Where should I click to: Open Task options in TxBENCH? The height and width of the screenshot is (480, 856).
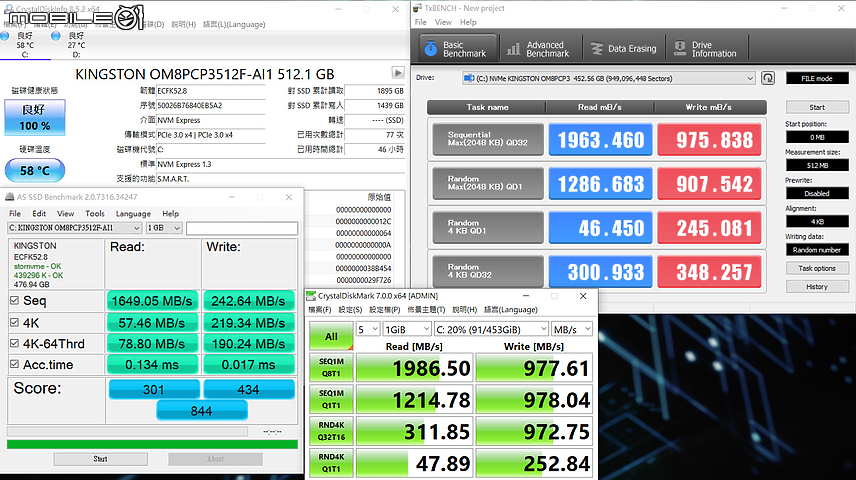point(817,268)
